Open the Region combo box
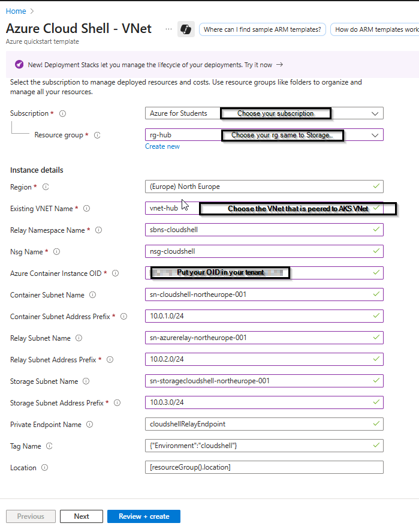This screenshot has width=419, height=532. [x=264, y=187]
